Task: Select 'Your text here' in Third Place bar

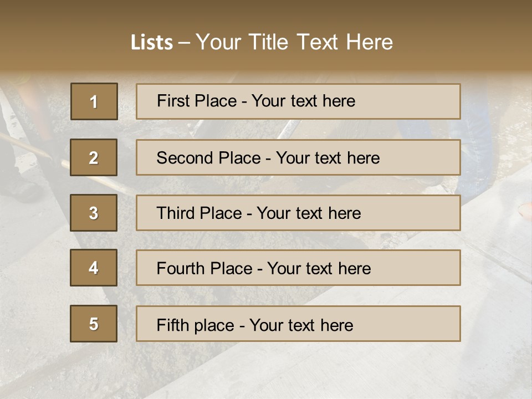Action: coord(309,213)
